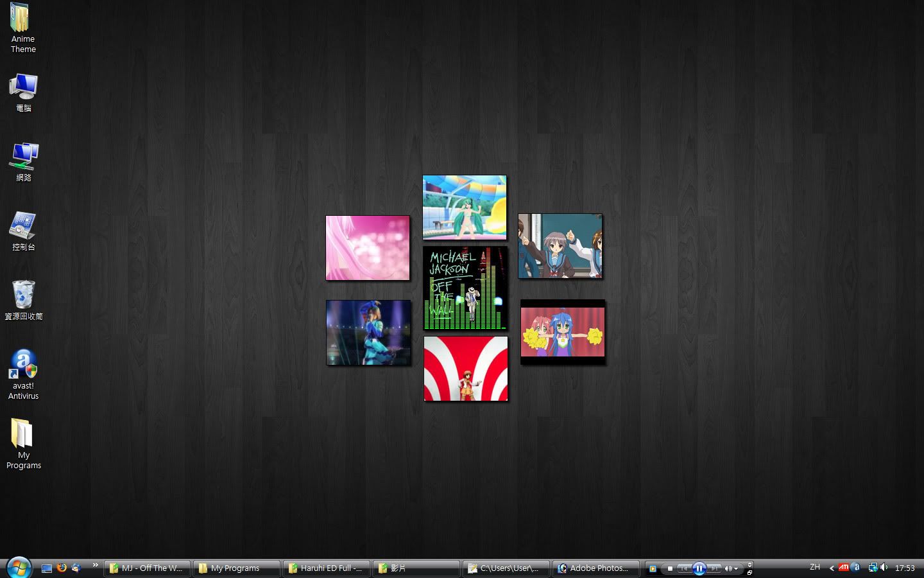Click the network status tray icon
This screenshot has height=578, width=924.
(x=873, y=568)
